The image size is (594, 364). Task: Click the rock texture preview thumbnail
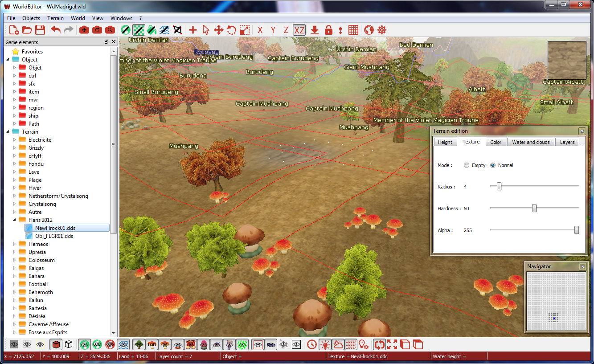(567, 60)
